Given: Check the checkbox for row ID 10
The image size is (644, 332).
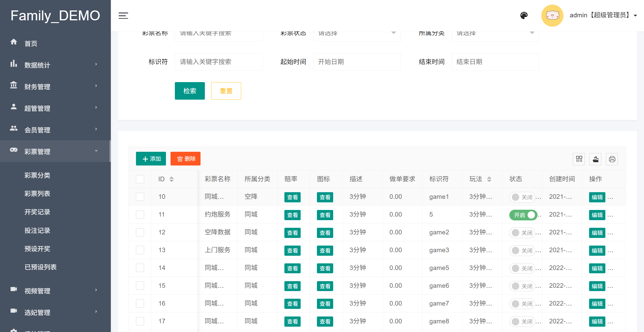Looking at the screenshot, I should click(x=140, y=197).
